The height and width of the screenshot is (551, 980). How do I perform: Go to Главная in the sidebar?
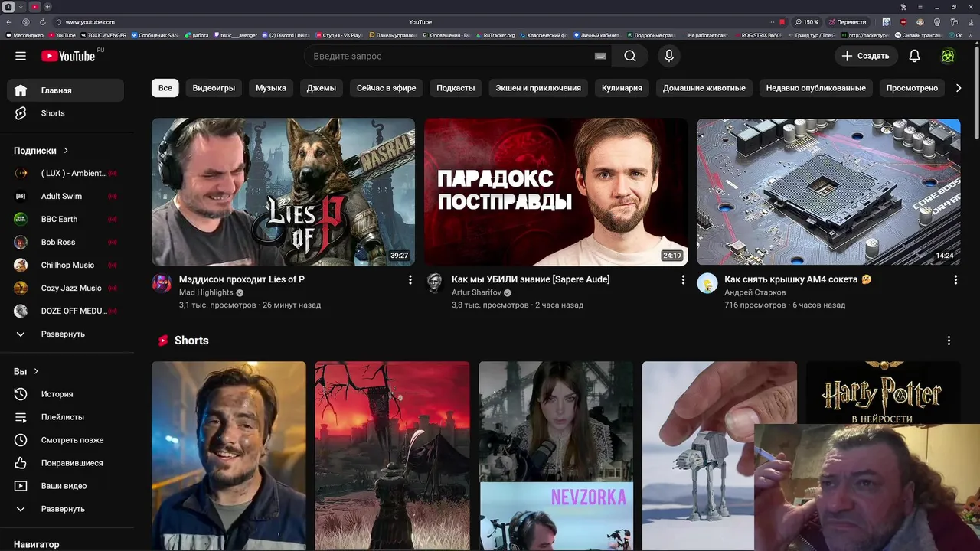pos(66,90)
